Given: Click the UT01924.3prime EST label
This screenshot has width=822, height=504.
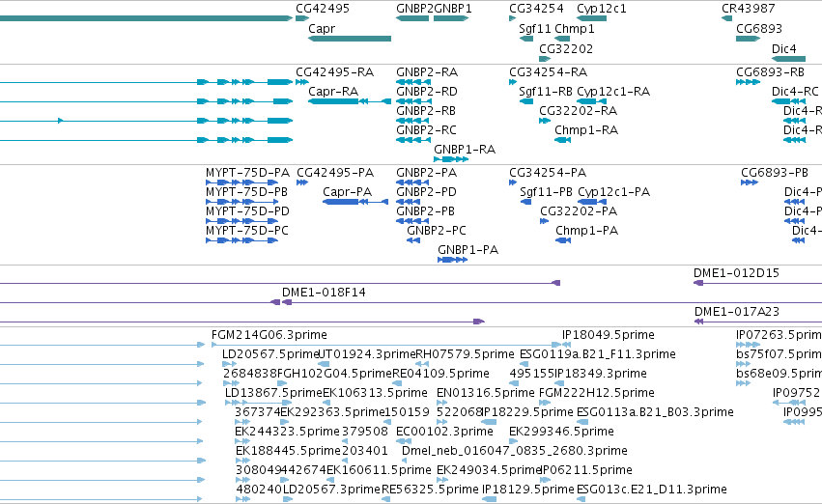Looking at the screenshot, I should (x=367, y=354).
